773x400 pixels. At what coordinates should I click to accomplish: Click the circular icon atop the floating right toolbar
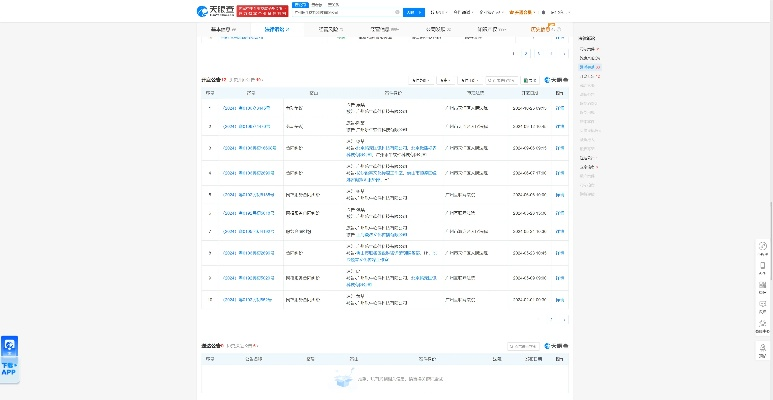click(763, 246)
